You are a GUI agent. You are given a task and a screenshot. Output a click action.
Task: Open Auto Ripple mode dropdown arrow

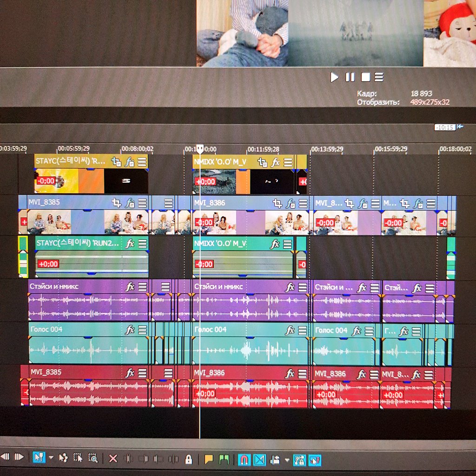click(286, 460)
